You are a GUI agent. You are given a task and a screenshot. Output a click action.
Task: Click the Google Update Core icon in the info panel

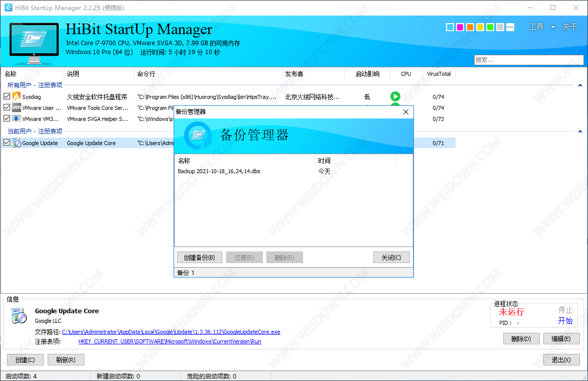click(x=19, y=316)
